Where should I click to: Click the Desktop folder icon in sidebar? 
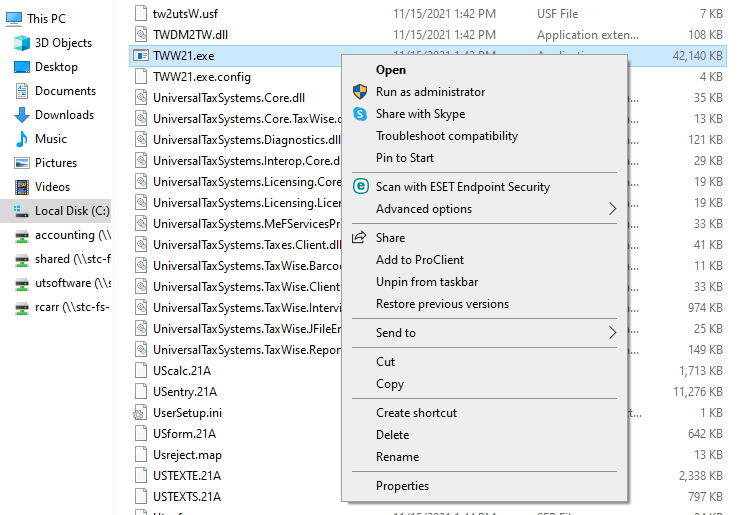(x=22, y=67)
